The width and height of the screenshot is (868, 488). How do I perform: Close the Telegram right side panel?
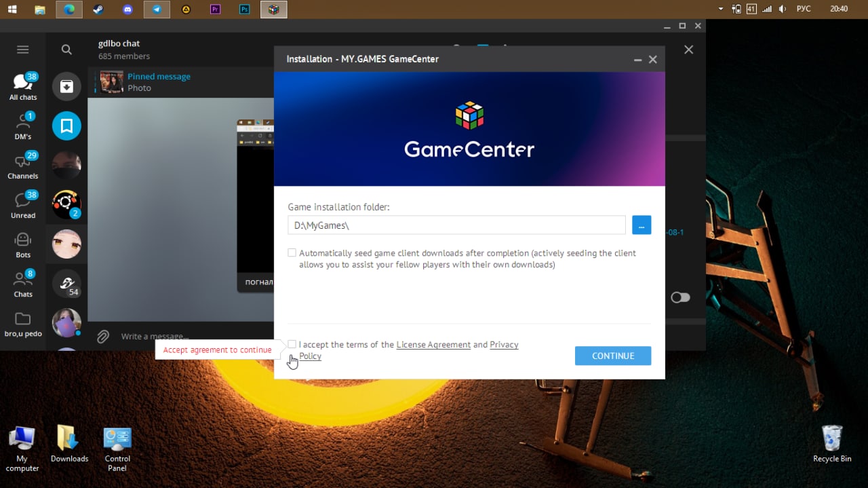688,50
